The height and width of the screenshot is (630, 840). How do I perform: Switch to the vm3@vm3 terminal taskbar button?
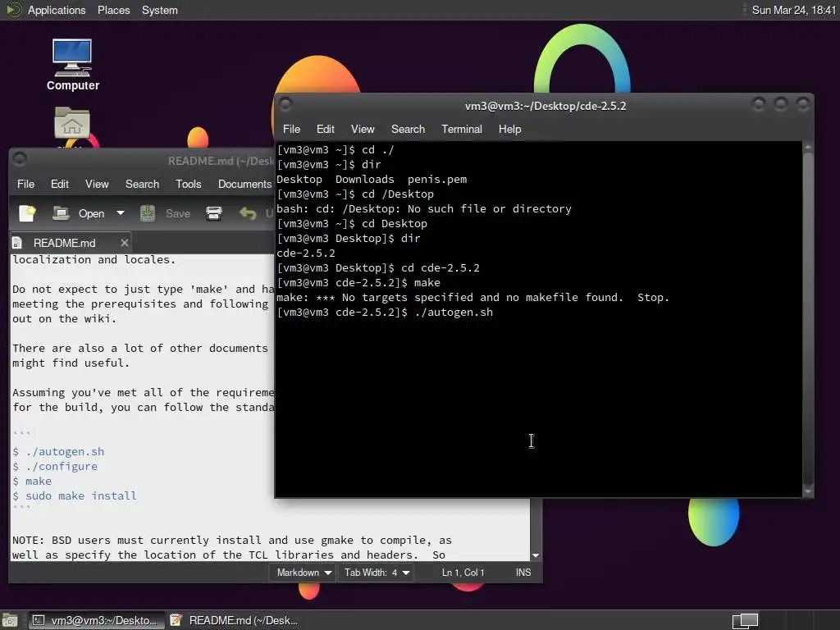97,620
